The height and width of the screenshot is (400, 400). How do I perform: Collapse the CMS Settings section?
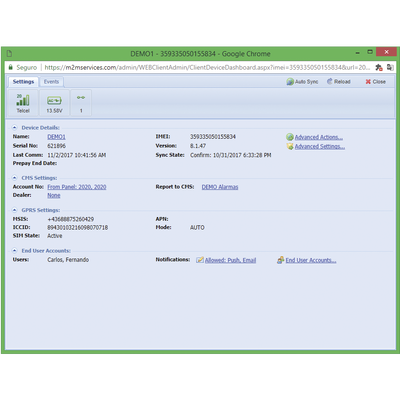(15, 178)
